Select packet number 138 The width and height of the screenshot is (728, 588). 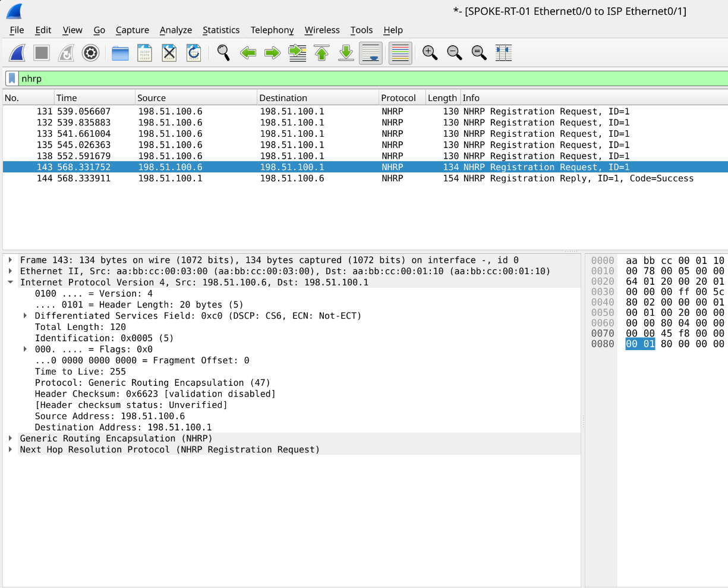(x=365, y=156)
